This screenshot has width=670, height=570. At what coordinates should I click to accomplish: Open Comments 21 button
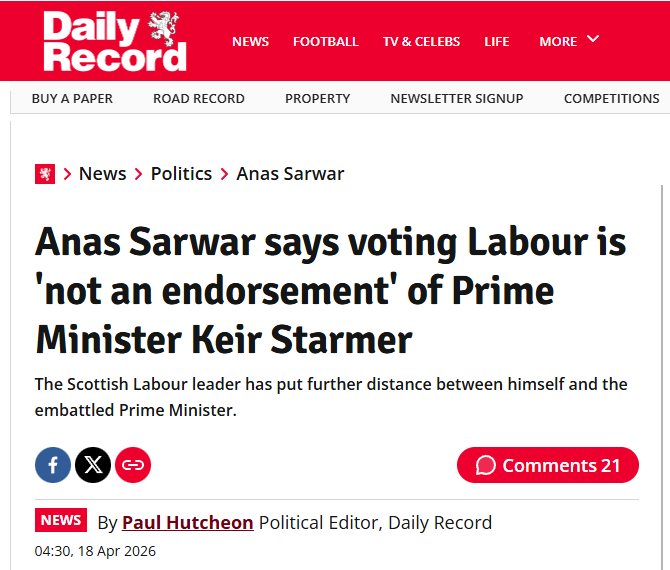tap(547, 465)
